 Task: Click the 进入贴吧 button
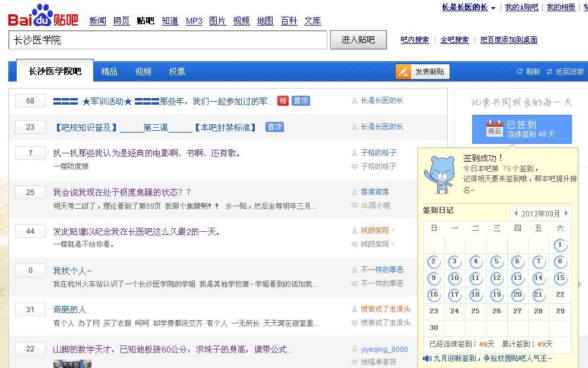358,40
